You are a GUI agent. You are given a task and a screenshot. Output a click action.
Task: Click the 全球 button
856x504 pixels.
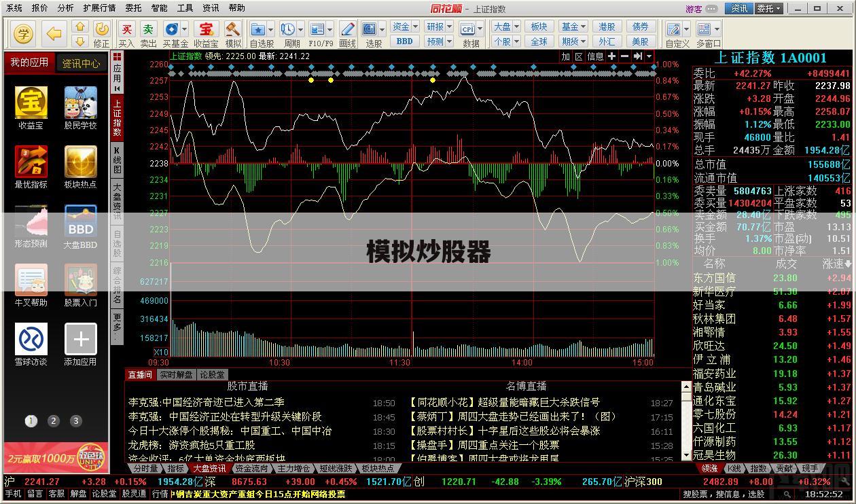[539, 41]
